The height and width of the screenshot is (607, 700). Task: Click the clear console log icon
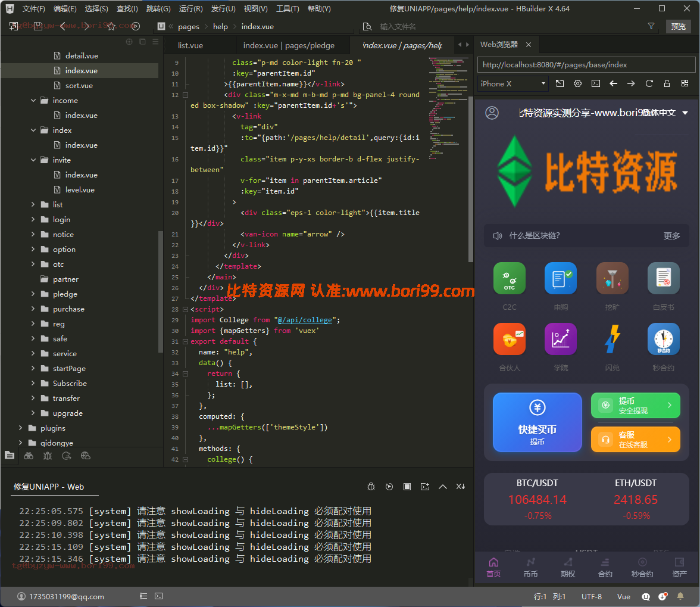click(425, 487)
